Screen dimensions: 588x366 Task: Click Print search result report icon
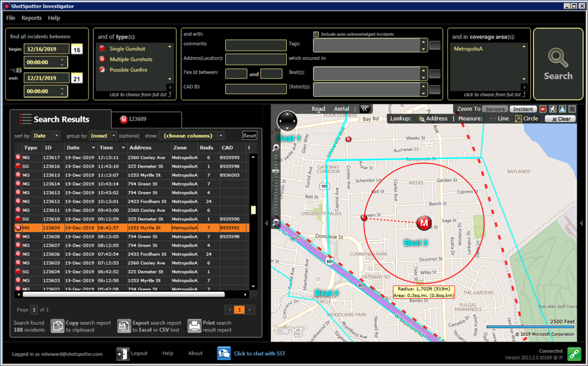tap(195, 326)
